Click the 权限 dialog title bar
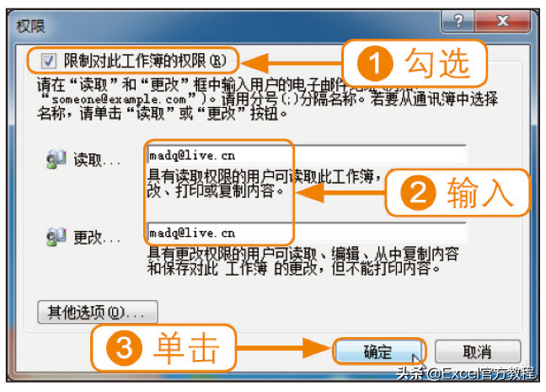Image resolution: width=546 pixels, height=392 pixels. pos(222,26)
